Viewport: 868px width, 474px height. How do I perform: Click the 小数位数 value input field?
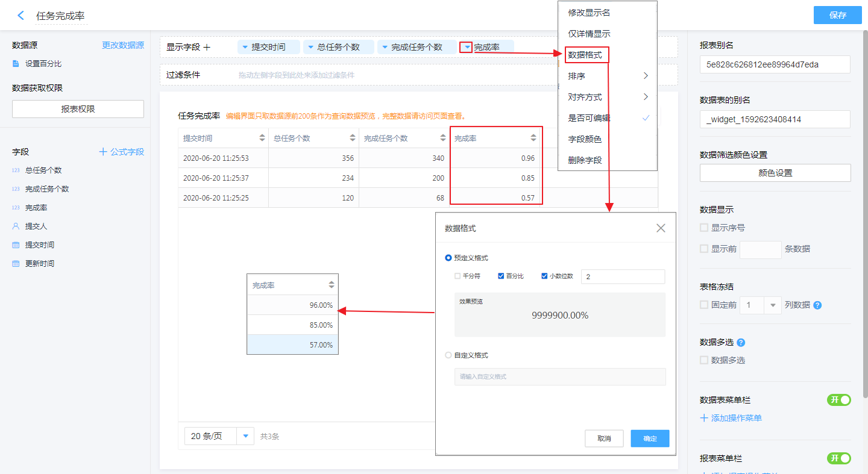[x=623, y=276]
